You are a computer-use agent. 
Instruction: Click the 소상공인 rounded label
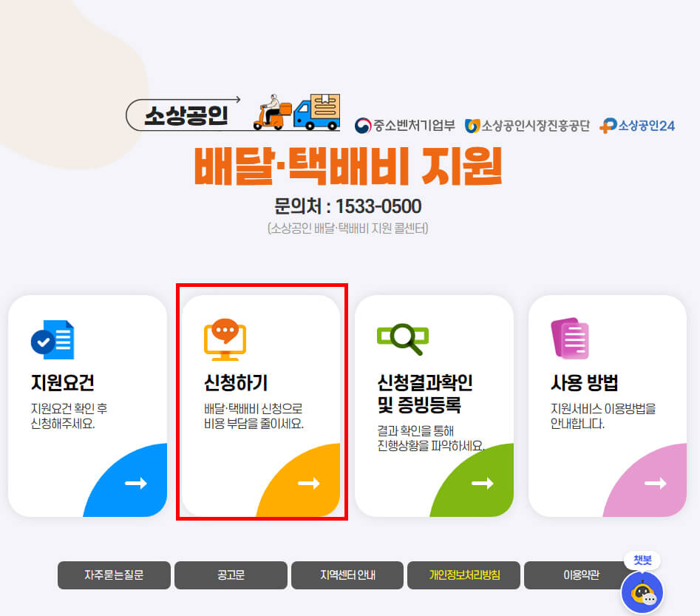pyautogui.click(x=186, y=115)
